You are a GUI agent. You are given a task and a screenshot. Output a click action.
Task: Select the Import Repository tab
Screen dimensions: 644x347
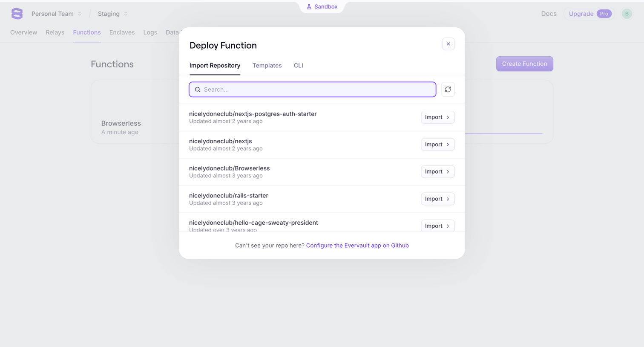pyautogui.click(x=215, y=66)
